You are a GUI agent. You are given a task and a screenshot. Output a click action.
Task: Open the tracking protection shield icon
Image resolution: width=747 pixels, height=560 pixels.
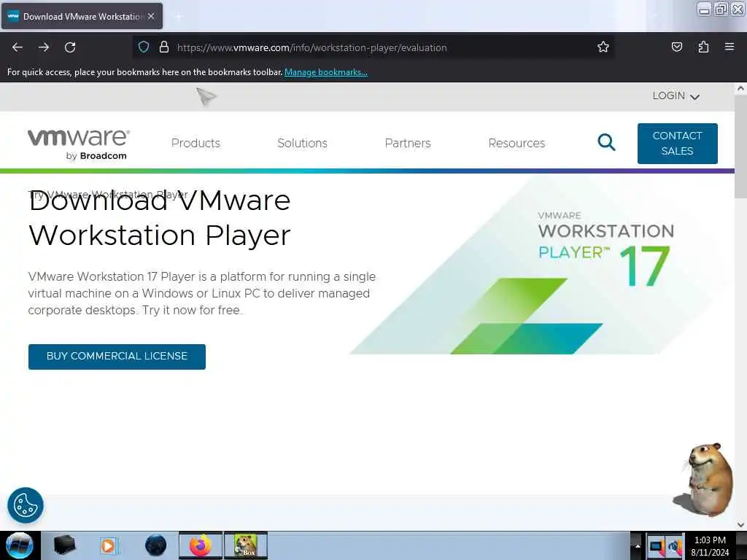(x=144, y=47)
